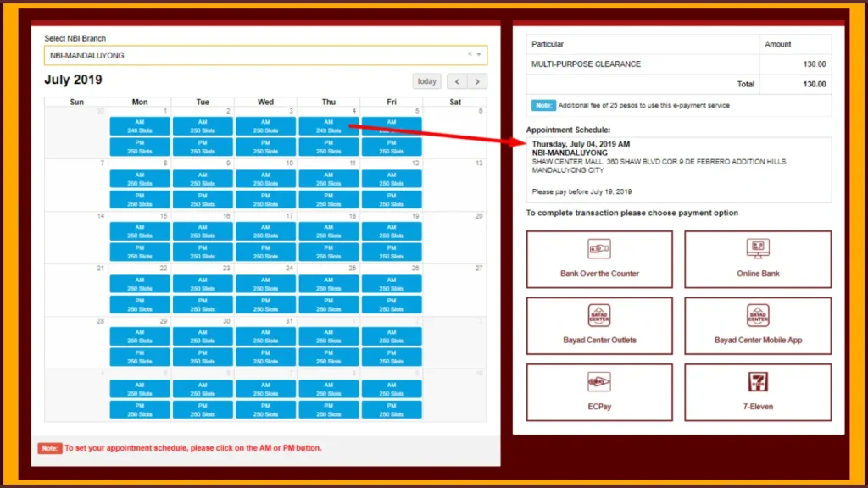Image resolution: width=868 pixels, height=488 pixels.
Task: Clear the NBI-MANDALUYONG branch selection (x)
Action: point(470,54)
